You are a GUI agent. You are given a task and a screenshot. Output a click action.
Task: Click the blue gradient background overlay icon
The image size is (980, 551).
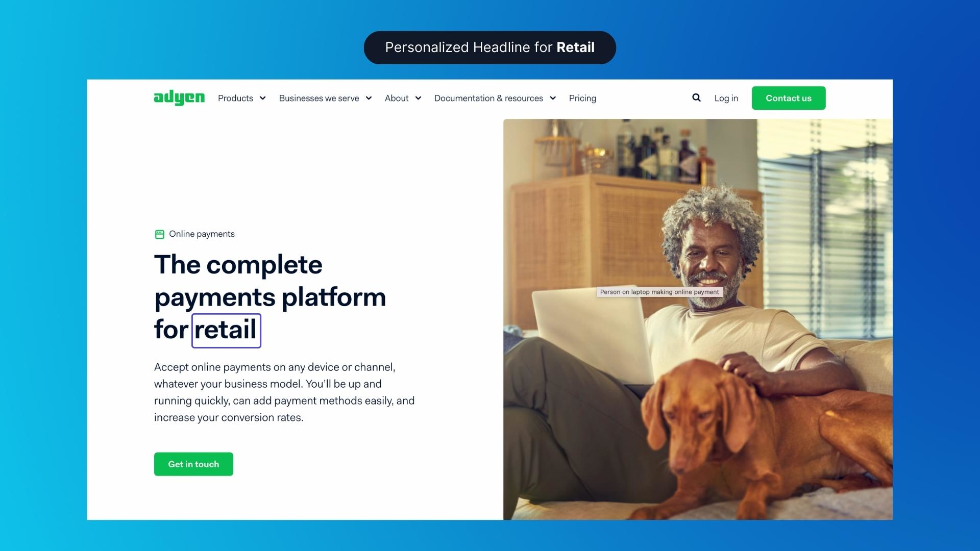[490, 275]
